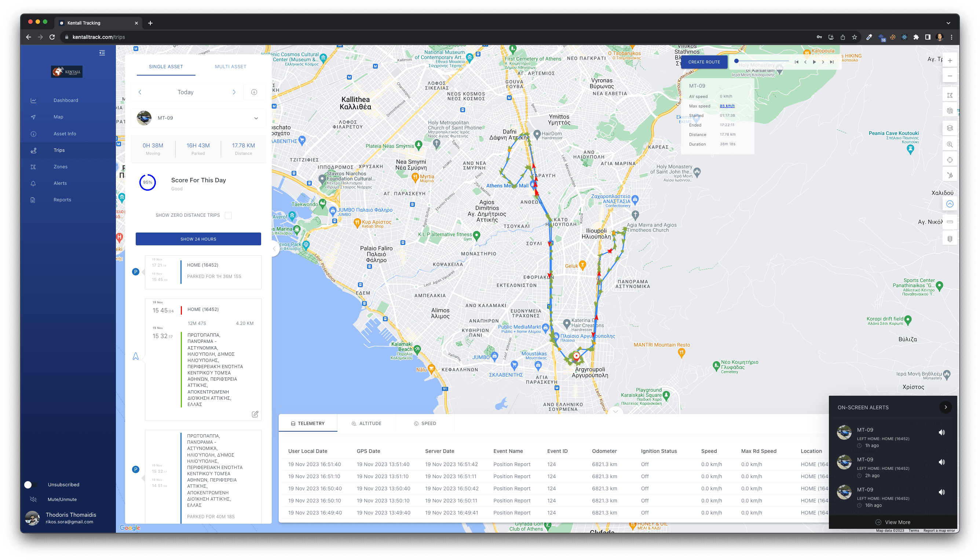This screenshot has width=980, height=560.
Task: Collapse On-Screen Alerts with arrow
Action: pyautogui.click(x=946, y=407)
